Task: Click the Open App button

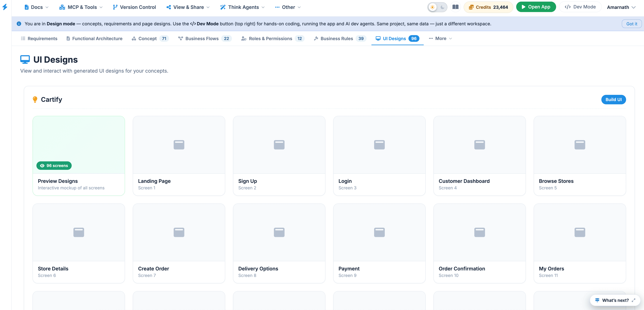Action: [536, 7]
